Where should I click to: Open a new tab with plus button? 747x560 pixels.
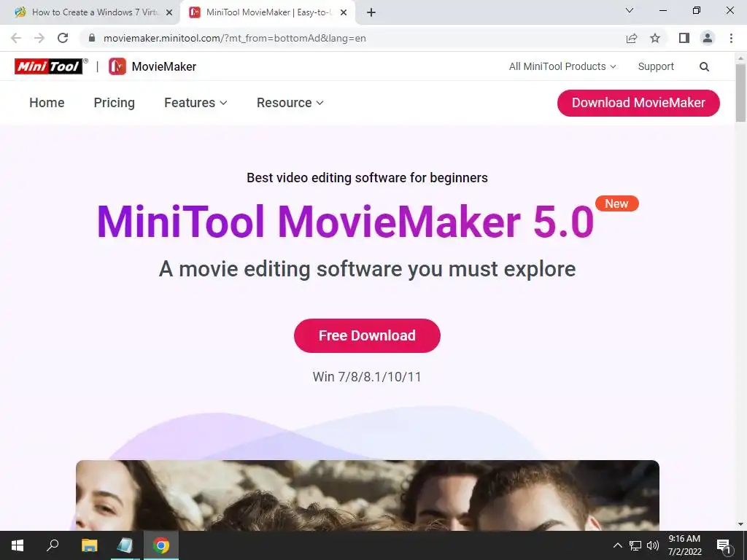point(371,12)
